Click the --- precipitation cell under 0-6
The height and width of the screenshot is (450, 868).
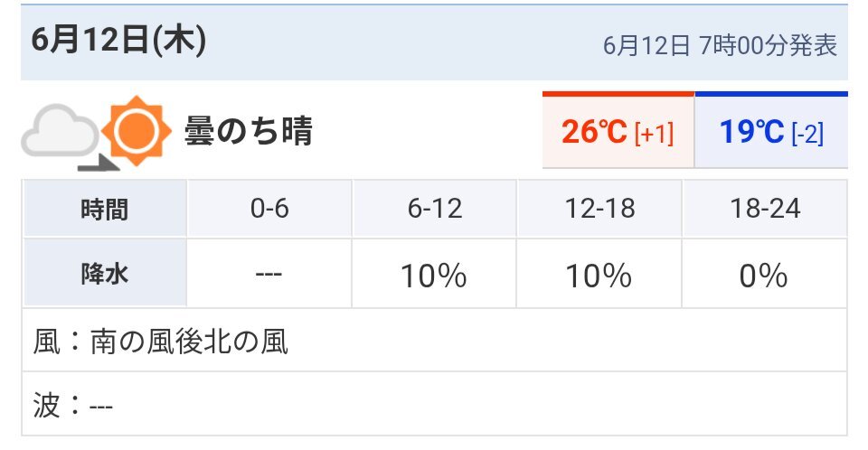tap(269, 274)
